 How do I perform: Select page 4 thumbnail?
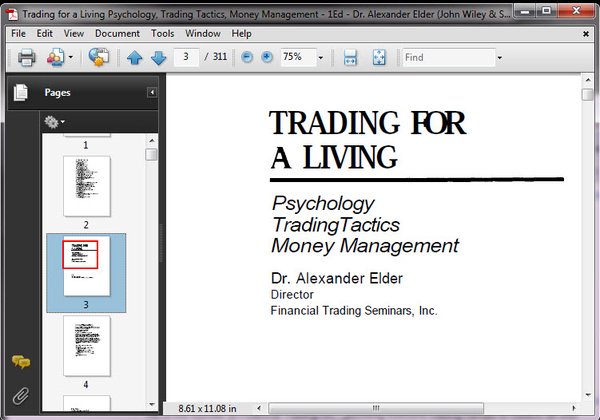pos(87,345)
